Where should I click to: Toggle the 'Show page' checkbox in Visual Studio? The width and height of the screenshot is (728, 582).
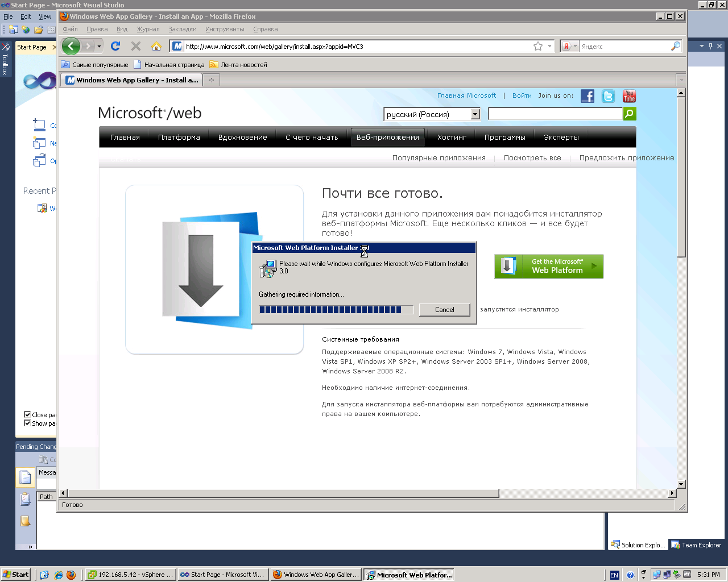pos(27,423)
